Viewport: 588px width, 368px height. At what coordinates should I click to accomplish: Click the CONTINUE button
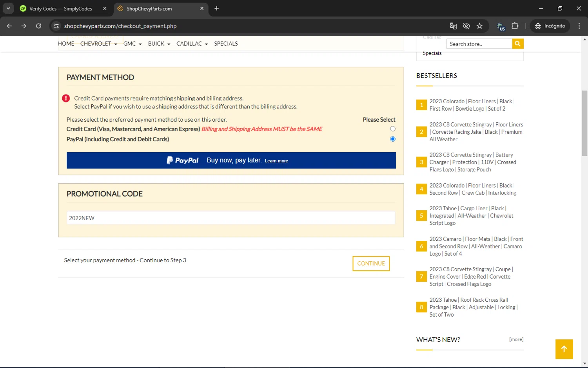pos(371,264)
